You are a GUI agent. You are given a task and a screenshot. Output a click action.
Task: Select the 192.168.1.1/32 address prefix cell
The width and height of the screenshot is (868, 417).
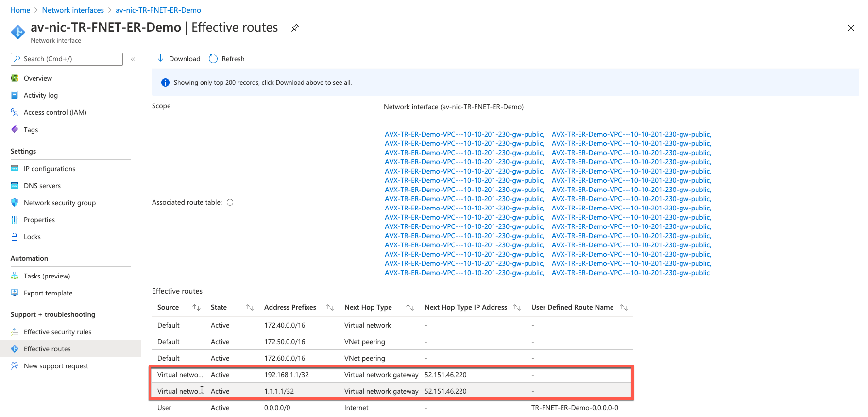point(287,375)
